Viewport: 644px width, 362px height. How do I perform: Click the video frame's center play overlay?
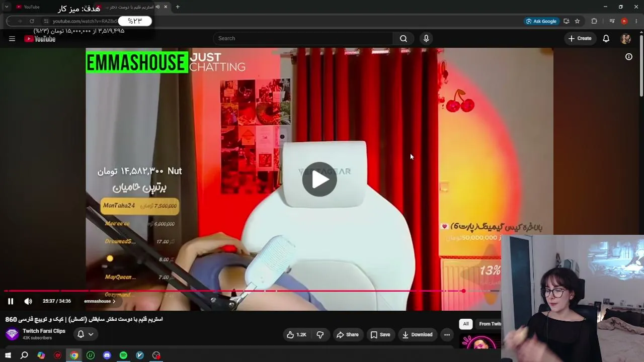(319, 179)
